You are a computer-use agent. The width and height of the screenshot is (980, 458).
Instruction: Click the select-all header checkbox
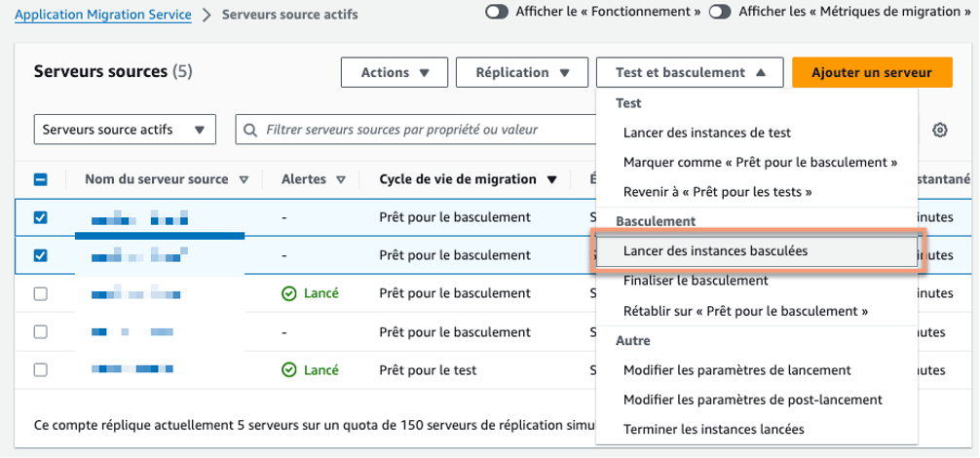tap(41, 179)
